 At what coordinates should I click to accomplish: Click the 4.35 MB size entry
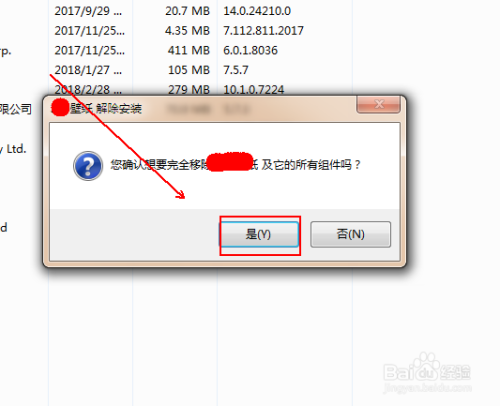187,31
